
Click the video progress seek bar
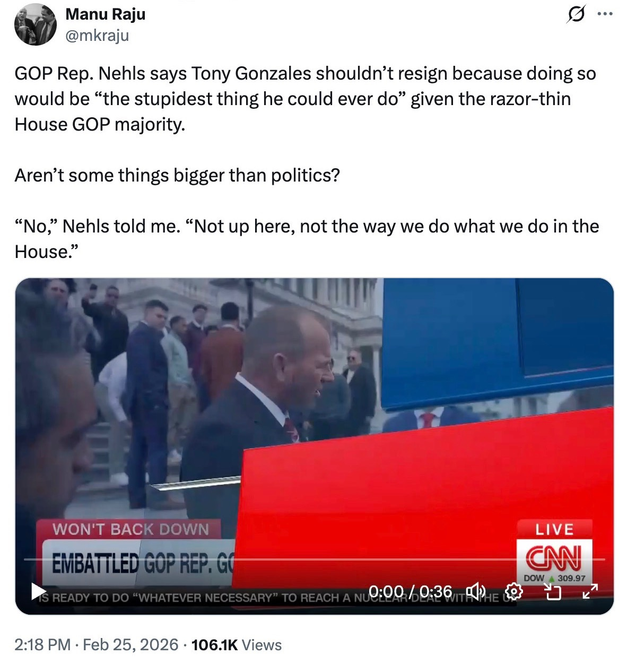(315, 559)
